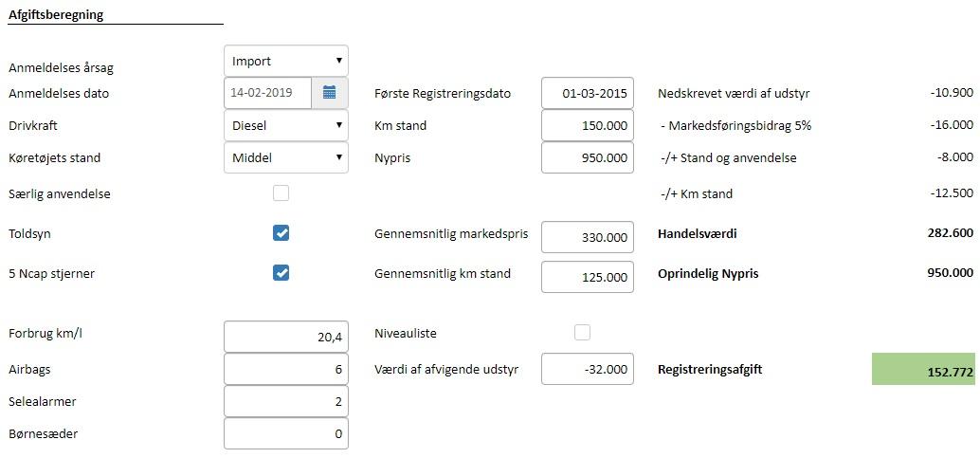Click the Nypris input field
This screenshot has height=458, width=980.
point(587,157)
